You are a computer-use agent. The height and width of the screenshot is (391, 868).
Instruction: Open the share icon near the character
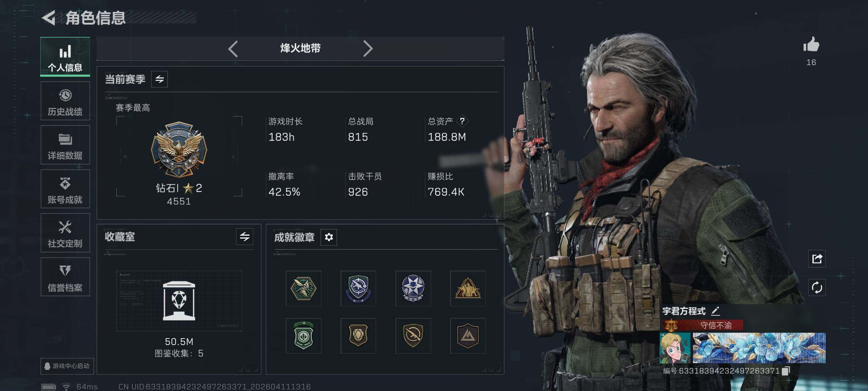click(817, 258)
